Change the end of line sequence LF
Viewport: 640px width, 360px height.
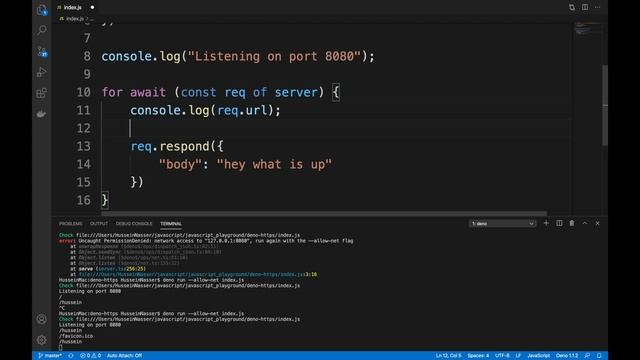tap(518, 356)
